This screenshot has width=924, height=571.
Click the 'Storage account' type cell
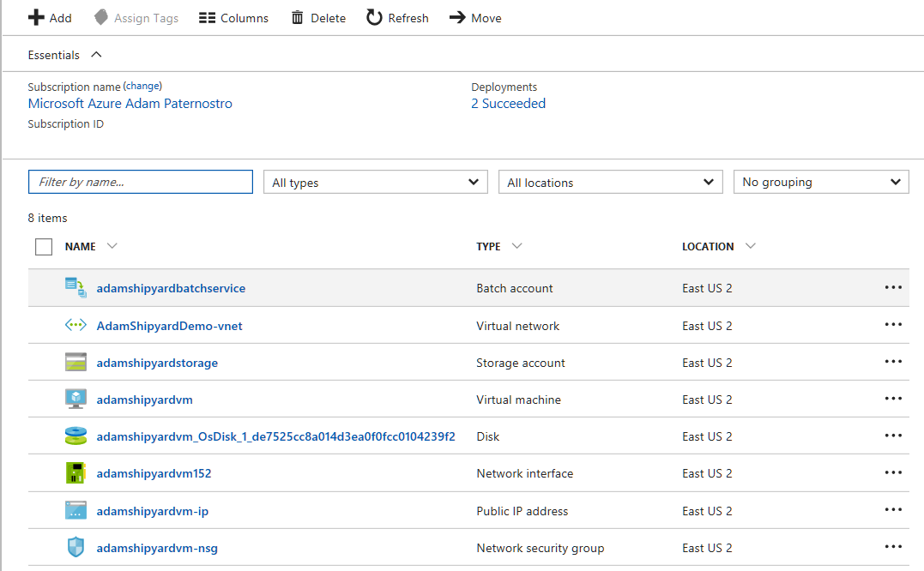[x=520, y=363]
